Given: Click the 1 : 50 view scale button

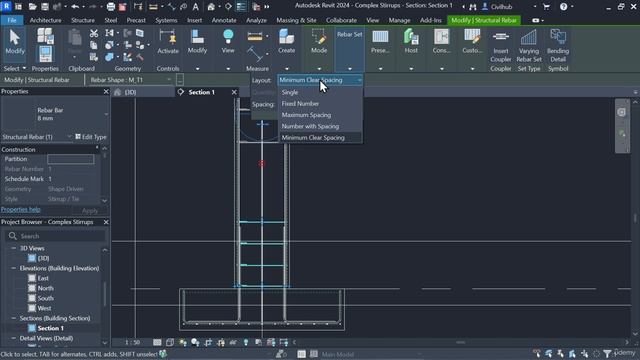Looking at the screenshot, I should point(132,342).
